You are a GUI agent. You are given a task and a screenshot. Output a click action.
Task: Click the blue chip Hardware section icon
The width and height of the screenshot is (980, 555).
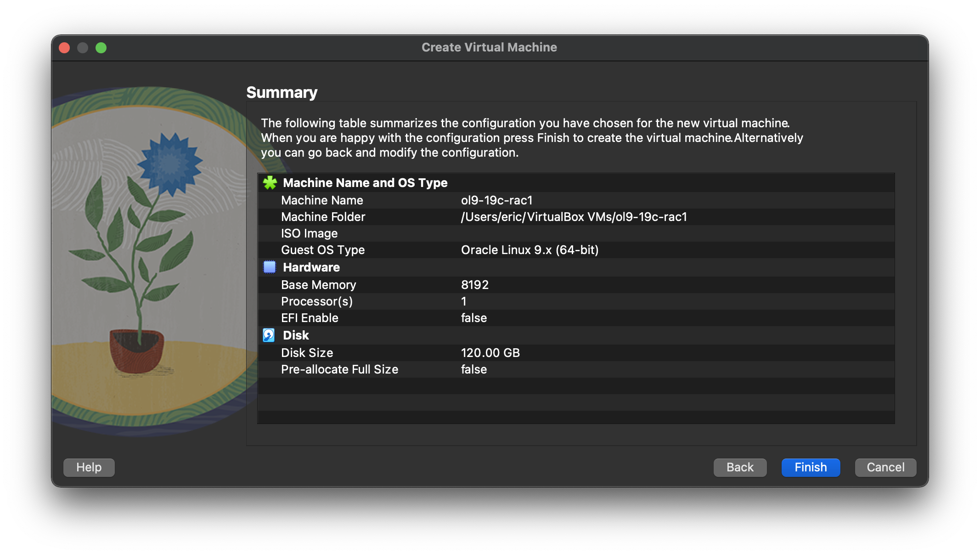click(x=270, y=267)
